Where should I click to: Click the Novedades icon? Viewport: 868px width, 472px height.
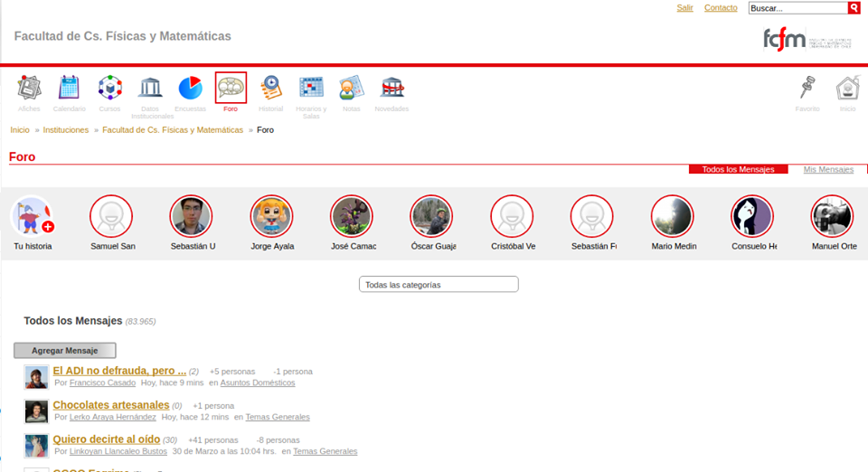(392, 88)
